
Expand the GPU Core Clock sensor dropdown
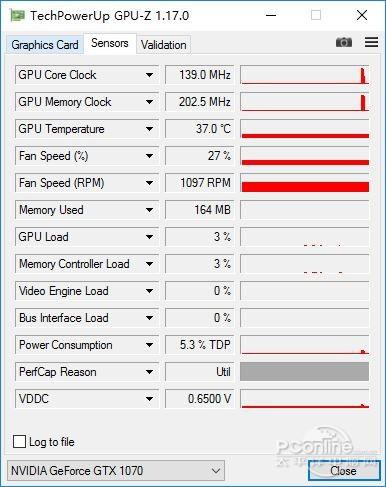[x=150, y=75]
